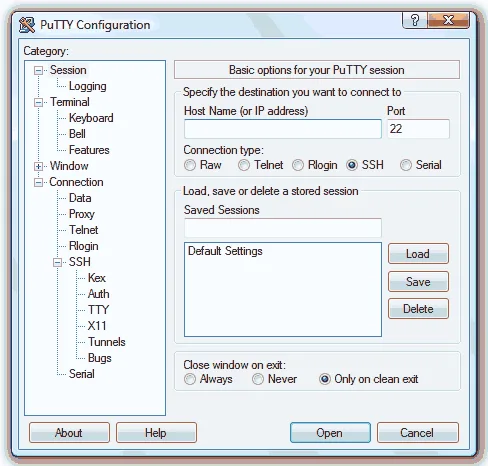Open the Proxy settings category

tap(82, 214)
